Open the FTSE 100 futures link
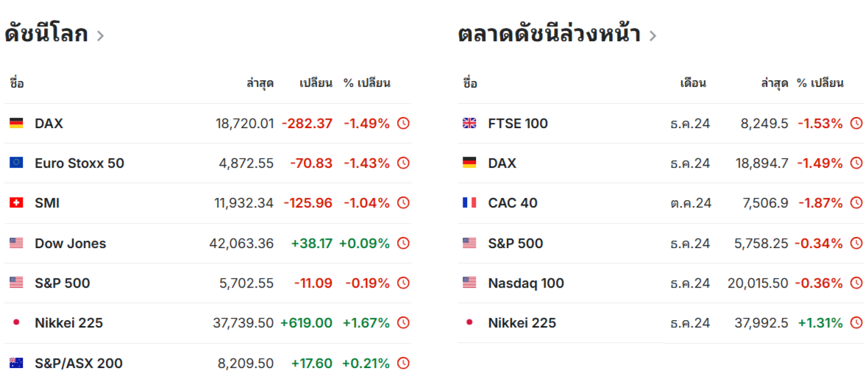Viewport: 868px width, 379px height. click(518, 124)
